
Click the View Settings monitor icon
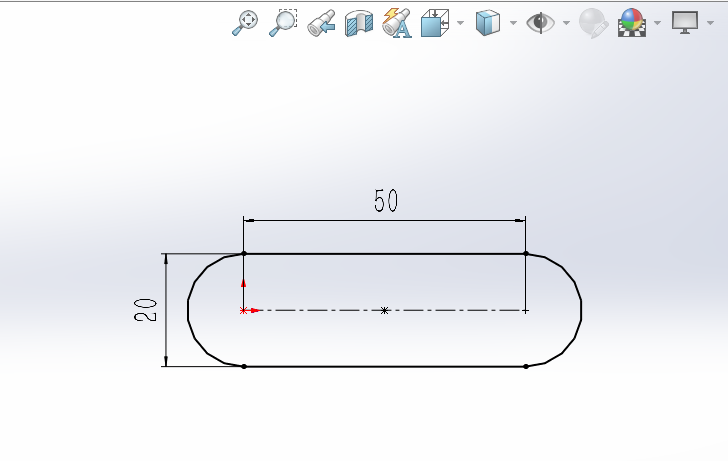(685, 22)
